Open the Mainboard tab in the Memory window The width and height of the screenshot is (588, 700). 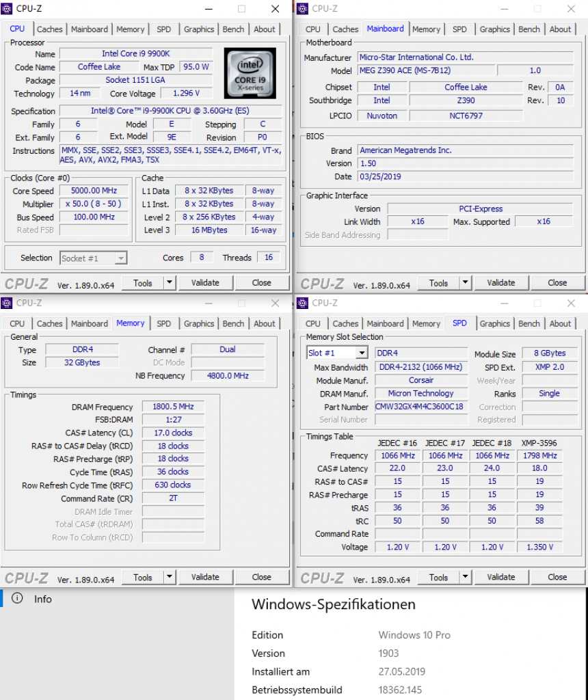pos(90,323)
